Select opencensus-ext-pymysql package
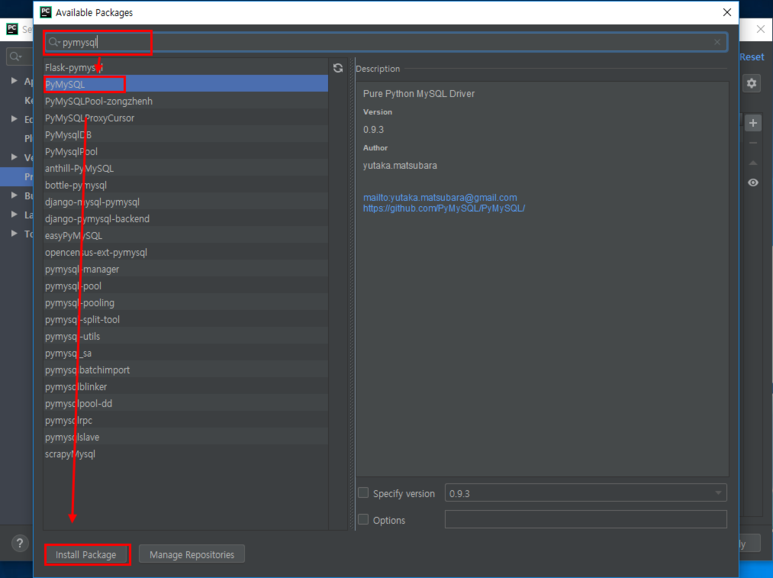Screen dimensions: 773x578 point(186,252)
